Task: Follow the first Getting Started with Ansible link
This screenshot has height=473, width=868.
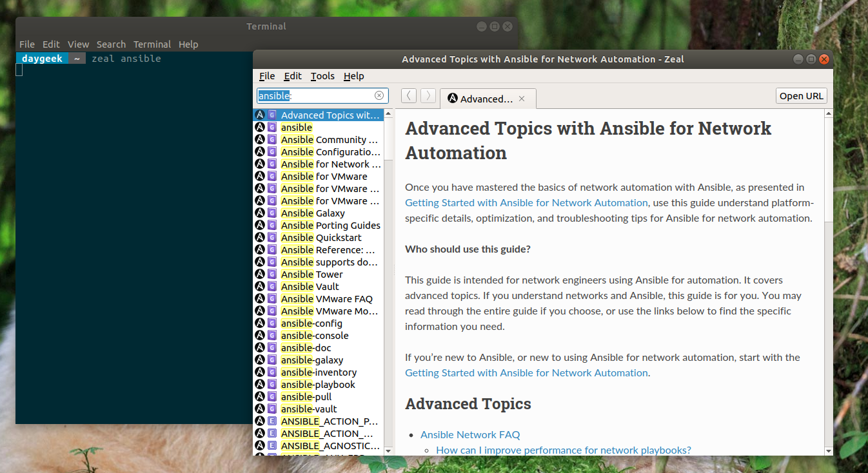Action: coord(526,202)
